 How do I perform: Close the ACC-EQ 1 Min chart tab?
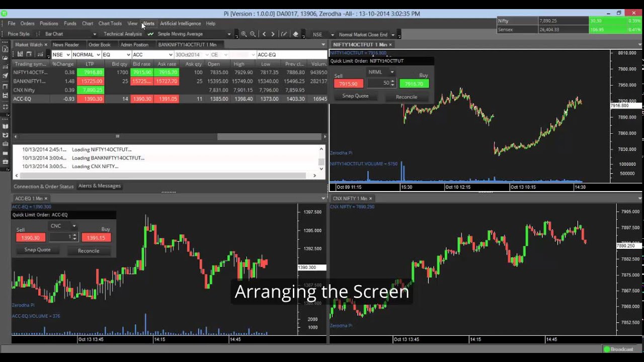[x=46, y=199]
